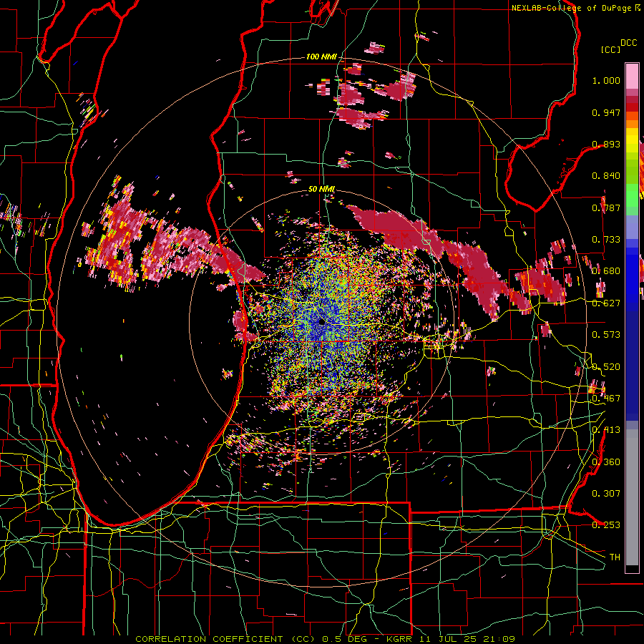
Task: Click the 100 NMI range ring label
Action: (x=321, y=57)
